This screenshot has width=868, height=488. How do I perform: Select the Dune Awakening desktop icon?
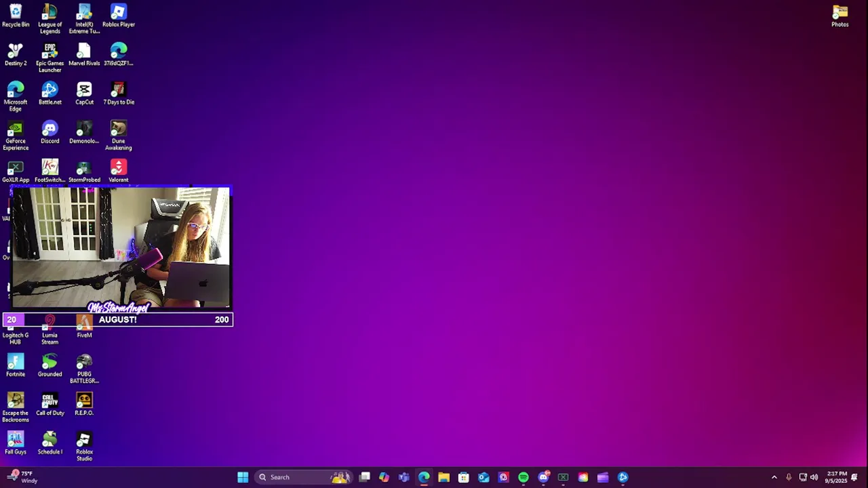pyautogui.click(x=119, y=136)
